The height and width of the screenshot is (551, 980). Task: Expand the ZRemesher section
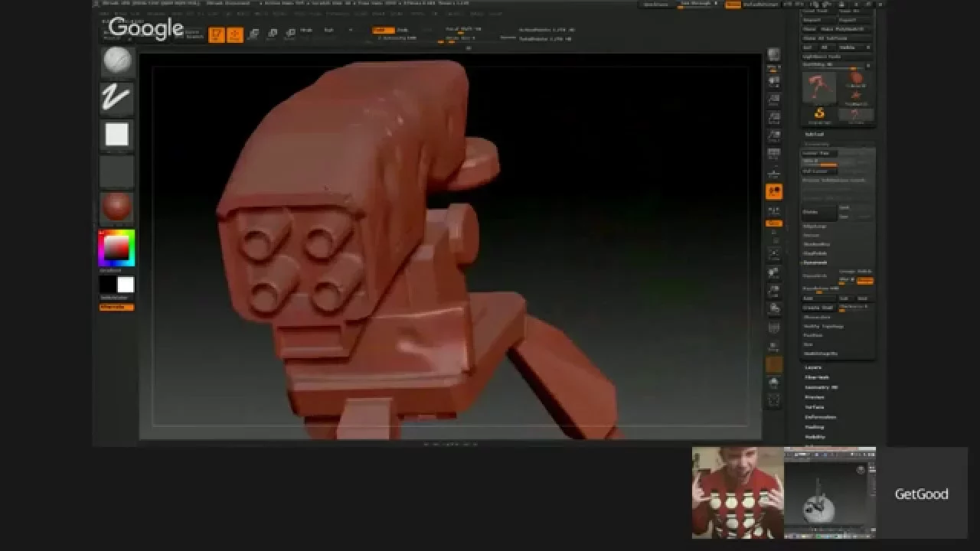click(x=816, y=317)
